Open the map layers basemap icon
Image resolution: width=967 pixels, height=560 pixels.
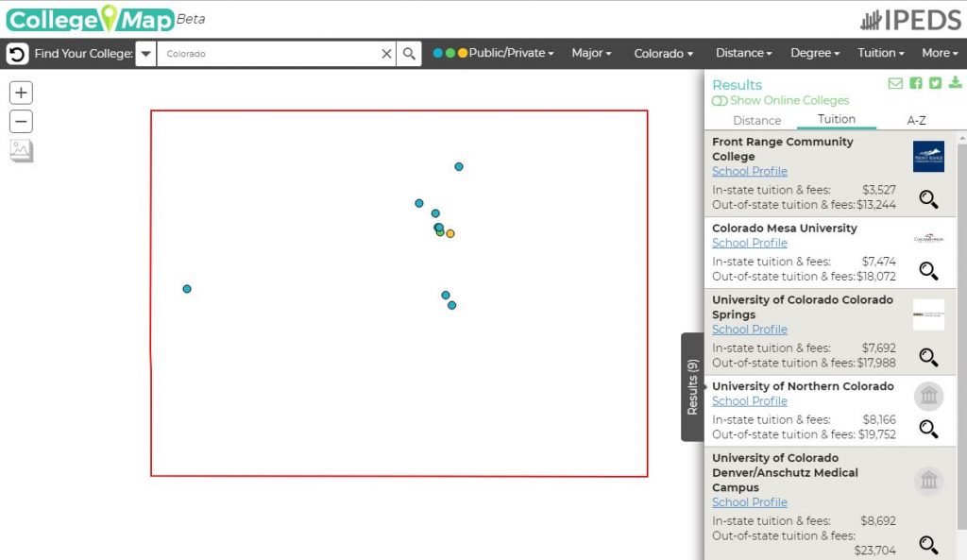[x=21, y=150]
